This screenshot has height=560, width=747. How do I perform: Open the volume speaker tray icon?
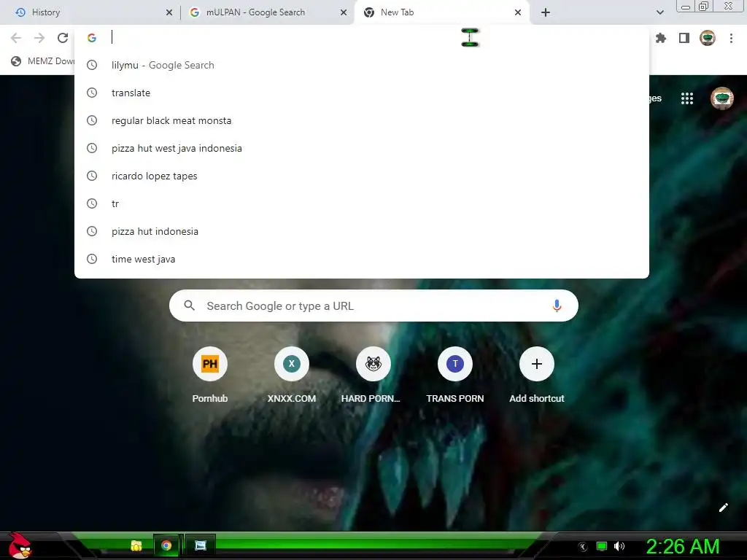(x=619, y=546)
